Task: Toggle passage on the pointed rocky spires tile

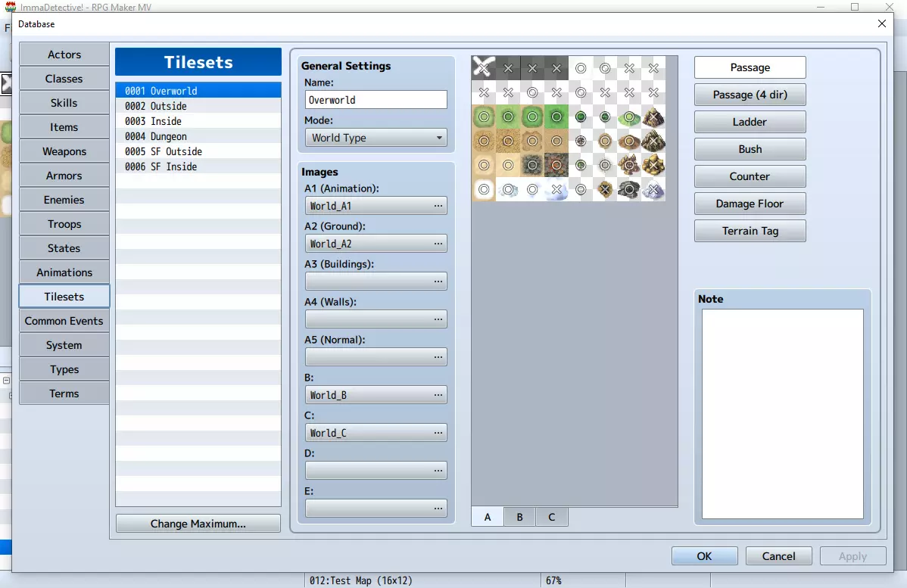Action: click(629, 166)
